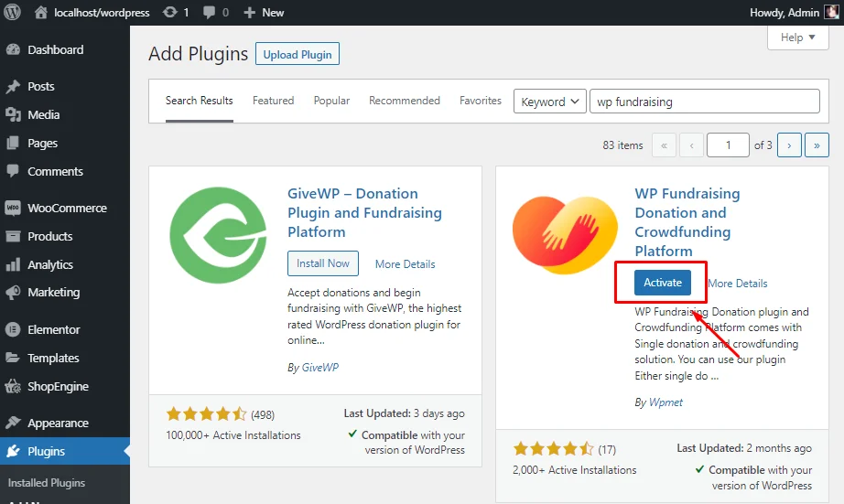Switch to the Popular tab
Image resolution: width=844 pixels, height=504 pixels.
[x=331, y=101]
